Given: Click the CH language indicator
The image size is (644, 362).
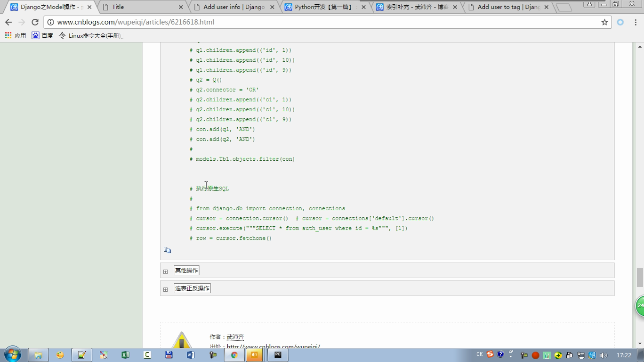Looking at the screenshot, I should click(x=479, y=354).
